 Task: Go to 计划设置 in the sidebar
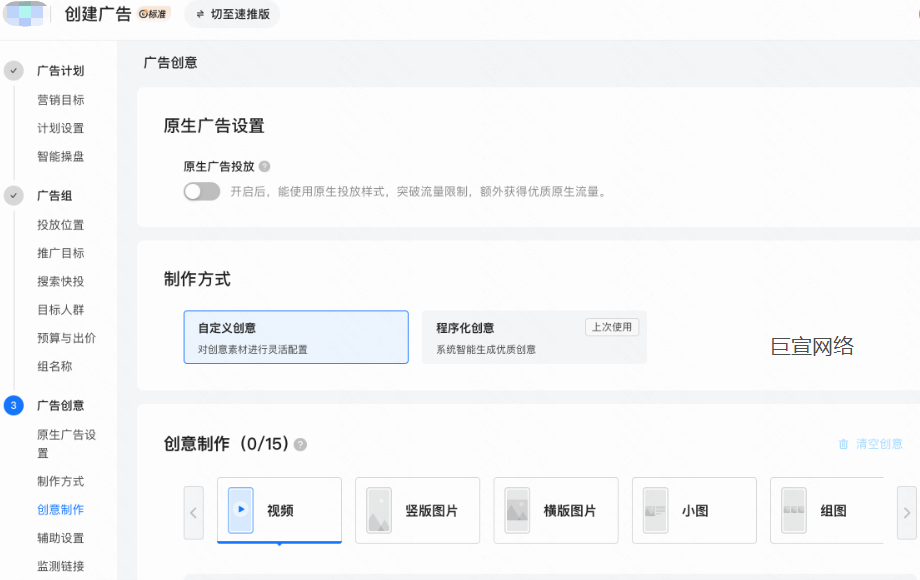pos(60,128)
